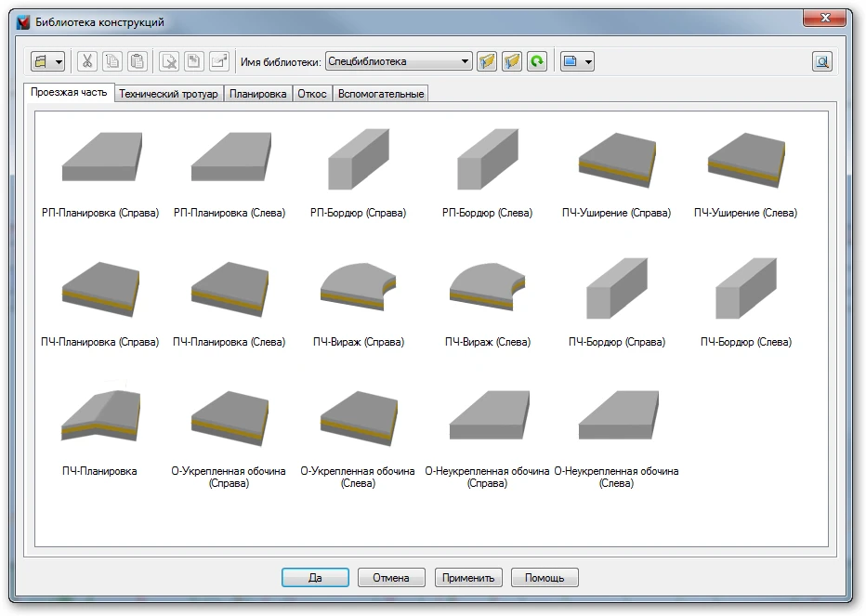The width and height of the screenshot is (866, 616).
Task: Click the Cut scissors icon
Action: click(x=86, y=61)
